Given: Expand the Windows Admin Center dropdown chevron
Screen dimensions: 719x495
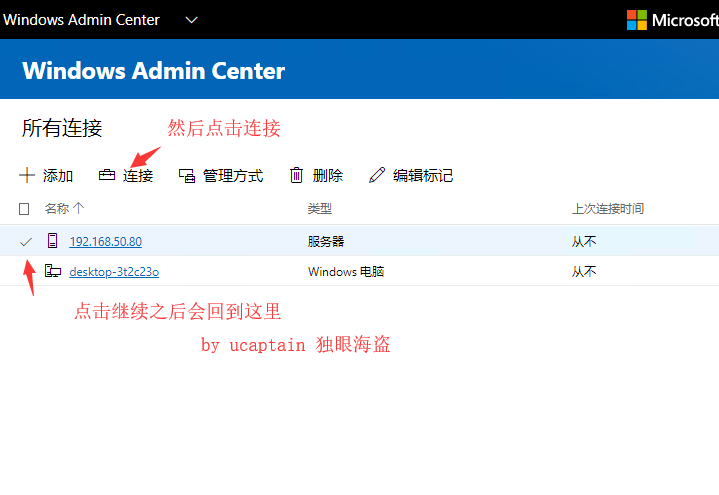Looking at the screenshot, I should (191, 20).
